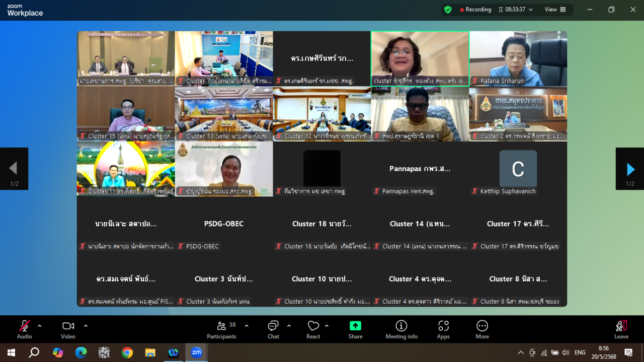Open the Windows Start menu
Viewport: 644px width, 362px height.
click(x=11, y=352)
